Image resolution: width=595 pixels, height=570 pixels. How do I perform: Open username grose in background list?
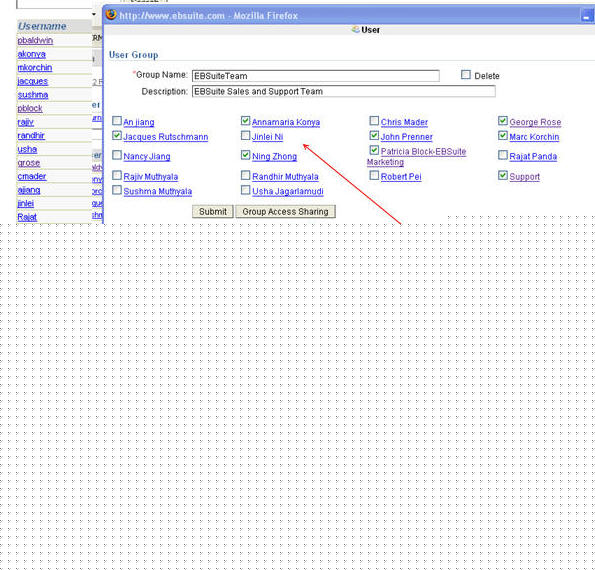click(x=29, y=163)
